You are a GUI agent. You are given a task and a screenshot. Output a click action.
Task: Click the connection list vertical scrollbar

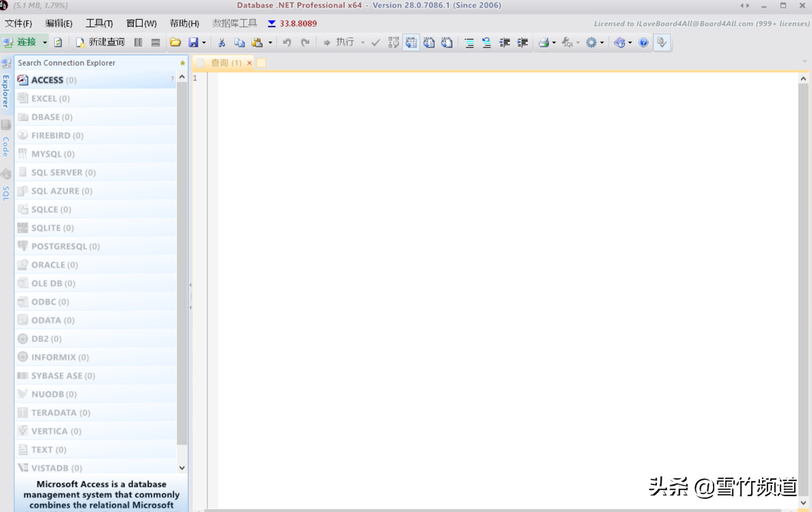click(x=182, y=263)
